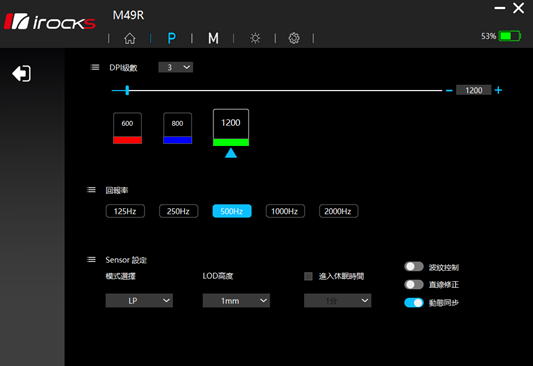Enable the sleep time checkbox
533x366 pixels.
pos(308,276)
